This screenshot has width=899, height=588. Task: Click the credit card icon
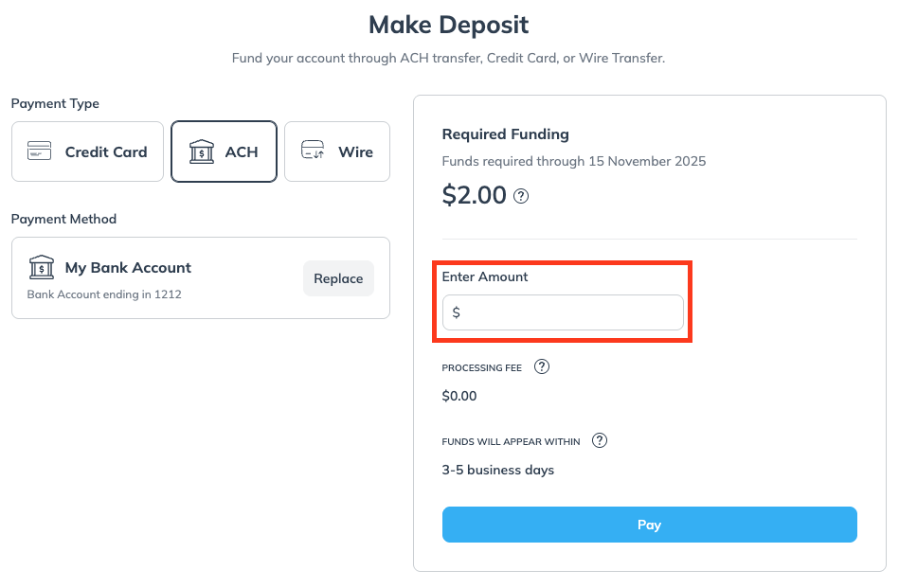pyautogui.click(x=39, y=151)
